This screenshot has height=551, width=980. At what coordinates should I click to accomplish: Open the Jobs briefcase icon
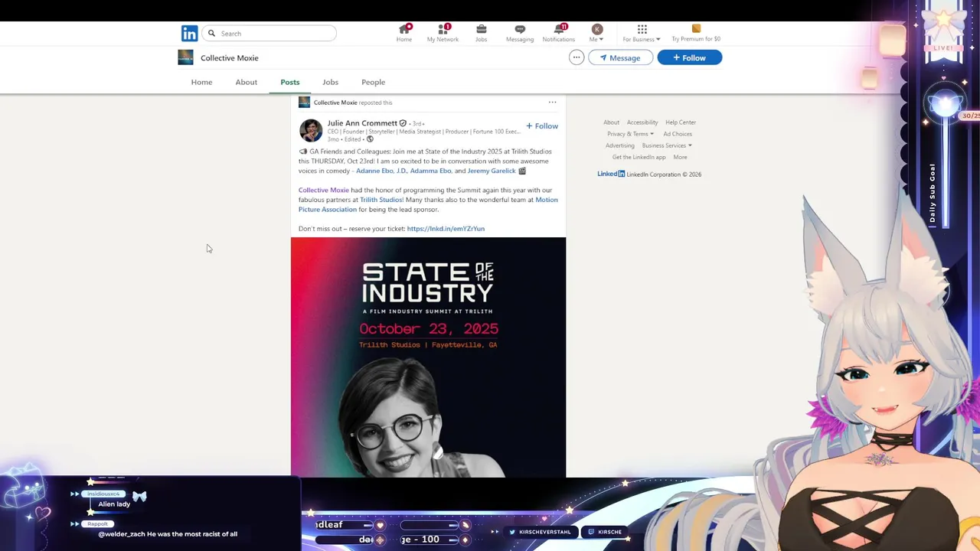(481, 33)
